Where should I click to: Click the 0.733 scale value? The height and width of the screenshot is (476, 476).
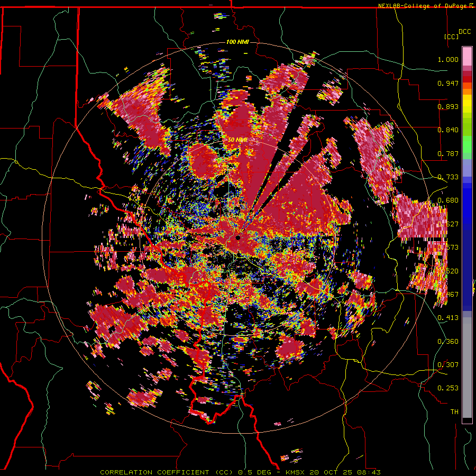[448, 177]
